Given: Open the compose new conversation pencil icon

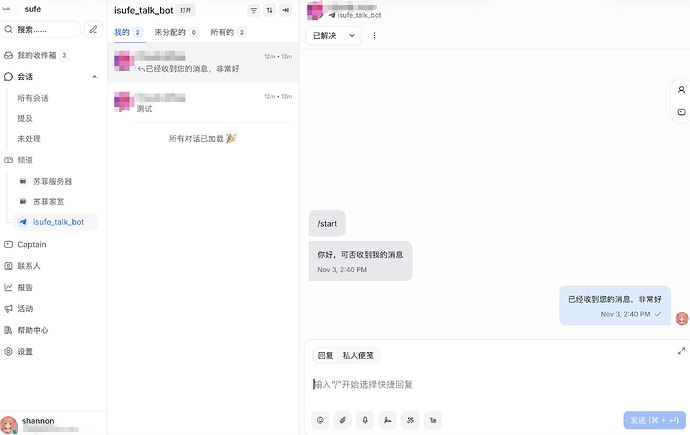Looking at the screenshot, I should (93, 29).
